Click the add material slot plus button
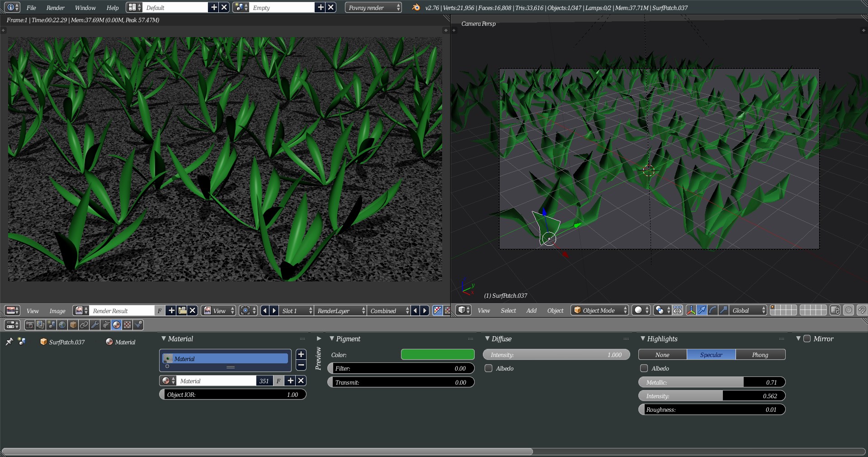 pos(301,354)
